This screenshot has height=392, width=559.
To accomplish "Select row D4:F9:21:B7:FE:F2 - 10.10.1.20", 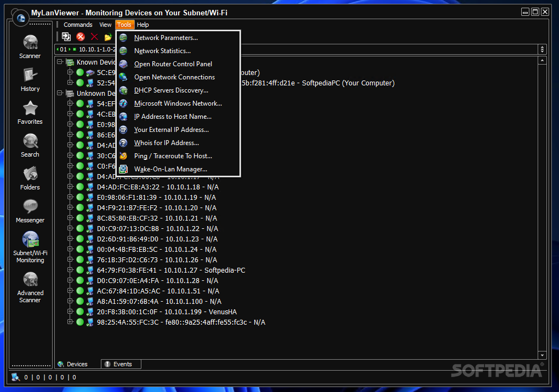I will (157, 208).
